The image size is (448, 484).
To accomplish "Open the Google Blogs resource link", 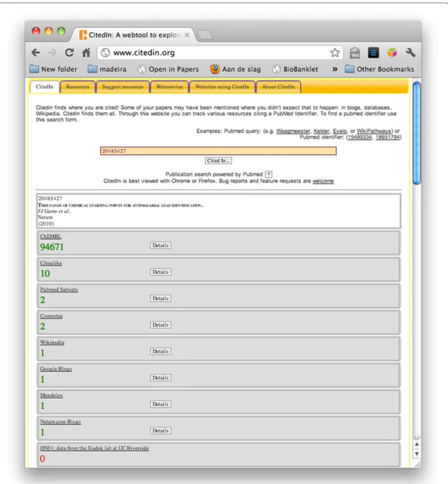I will (56, 369).
